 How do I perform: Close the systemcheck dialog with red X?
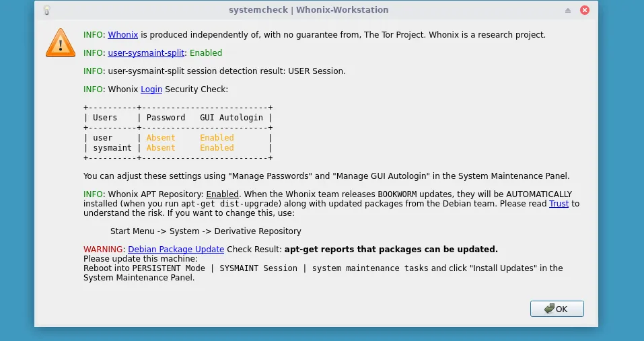coord(585,10)
